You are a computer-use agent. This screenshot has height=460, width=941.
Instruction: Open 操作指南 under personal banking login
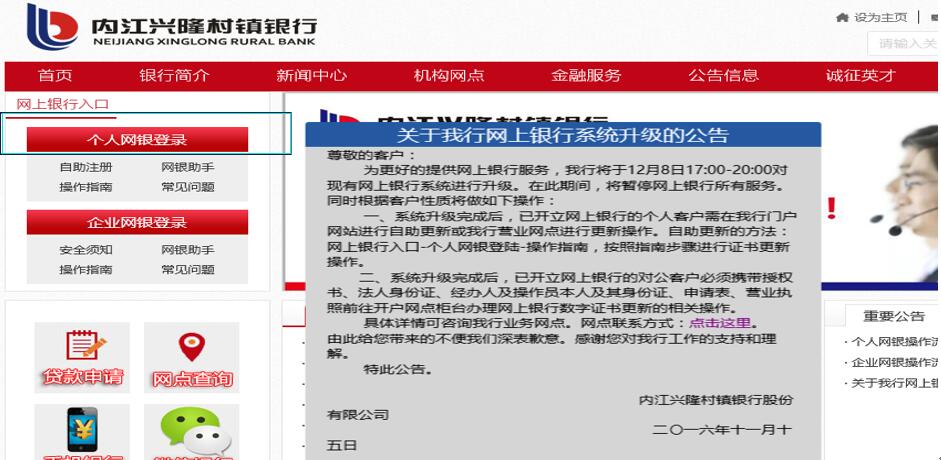click(x=86, y=187)
